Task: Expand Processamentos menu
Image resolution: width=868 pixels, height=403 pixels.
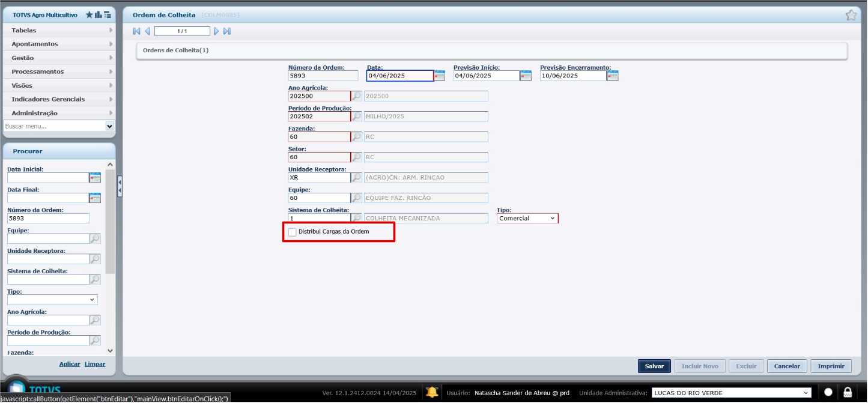Action: [59, 71]
